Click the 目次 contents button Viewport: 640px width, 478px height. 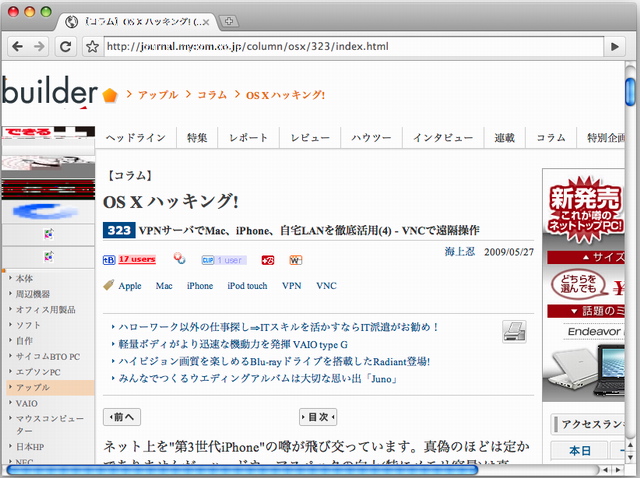pos(318,417)
